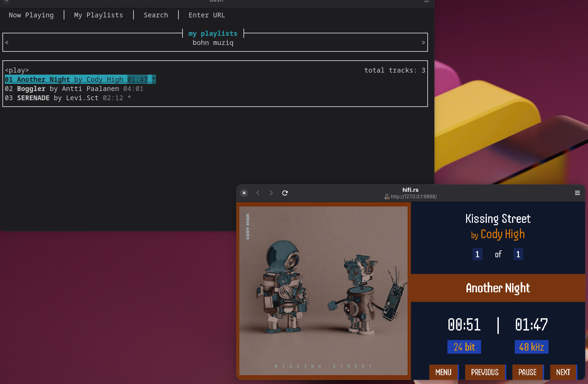Screen dimensions: 588x384
Task: Go back in hifi.rs browser
Action: coord(258,193)
